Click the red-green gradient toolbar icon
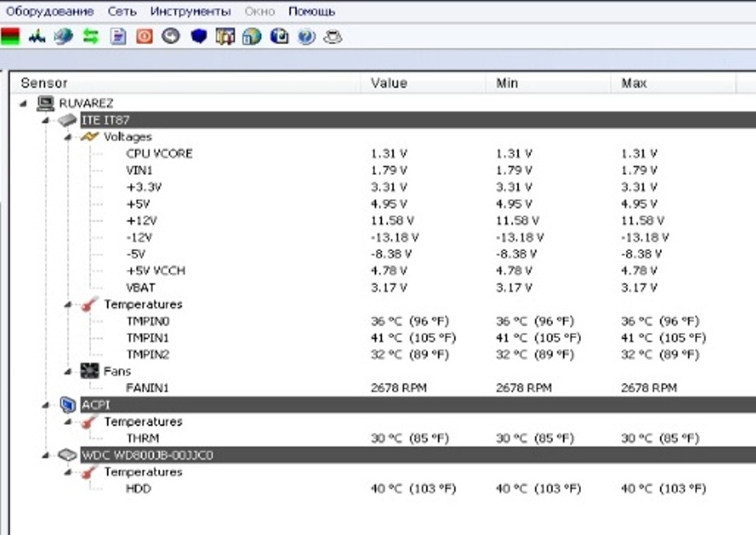The width and height of the screenshot is (756, 535). tap(10, 36)
